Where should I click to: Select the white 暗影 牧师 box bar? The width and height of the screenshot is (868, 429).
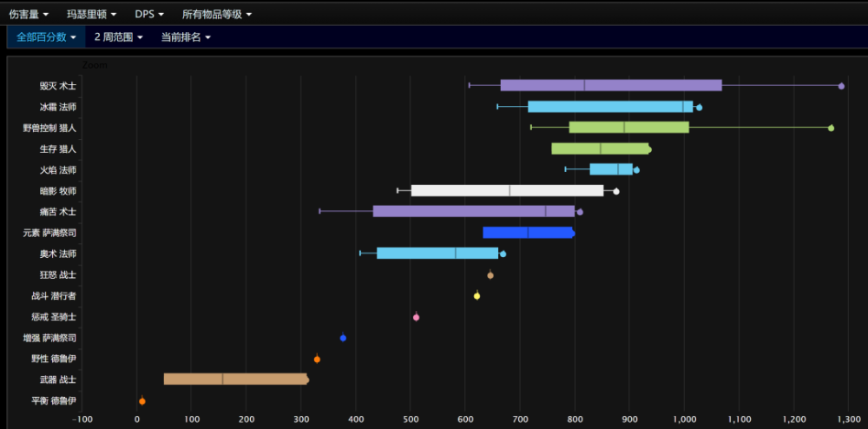506,191
